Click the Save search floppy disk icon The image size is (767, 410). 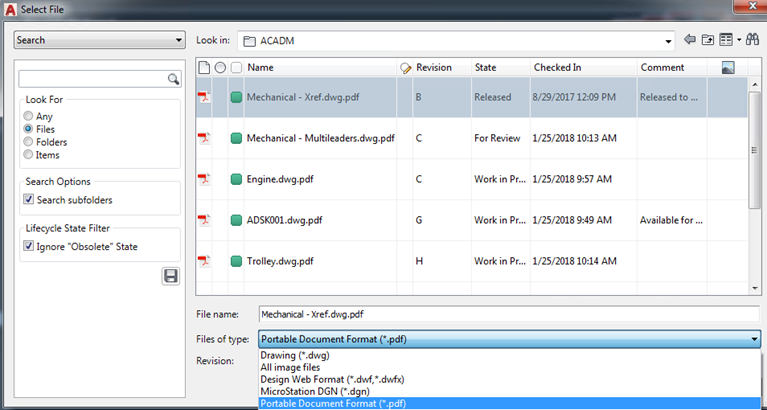click(x=171, y=276)
